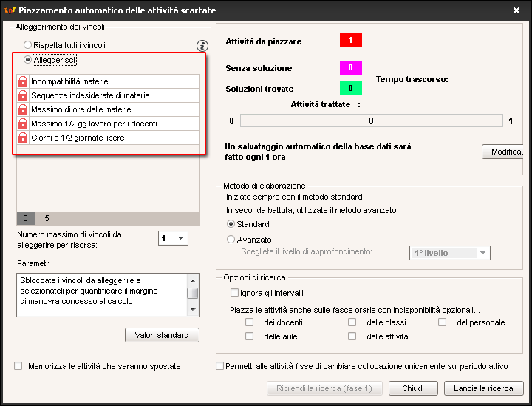Click the red Attività da piazzare counter
The height and width of the screenshot is (406, 532).
pos(351,41)
